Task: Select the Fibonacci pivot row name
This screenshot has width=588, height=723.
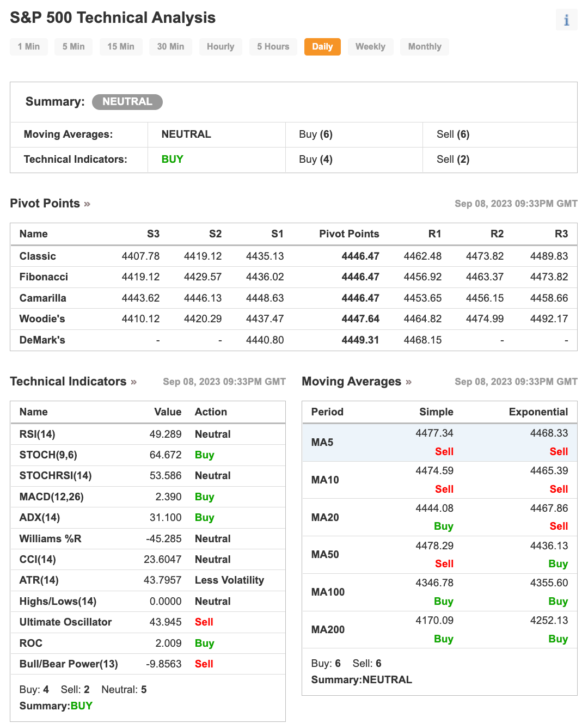Action: pos(44,277)
